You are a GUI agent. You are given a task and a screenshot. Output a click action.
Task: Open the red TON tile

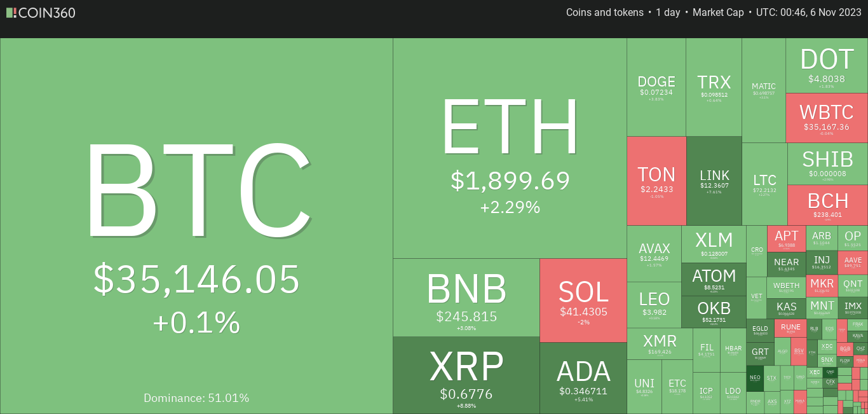point(656,181)
